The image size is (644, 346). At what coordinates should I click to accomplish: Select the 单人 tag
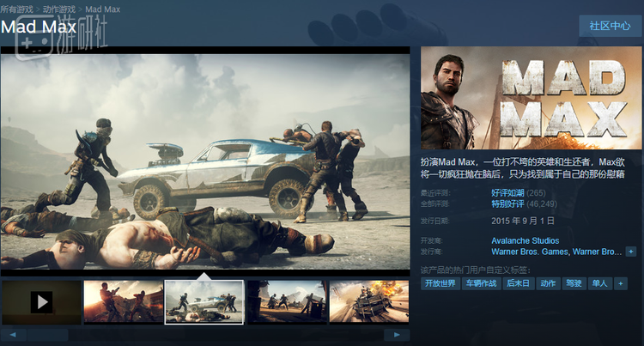point(600,283)
